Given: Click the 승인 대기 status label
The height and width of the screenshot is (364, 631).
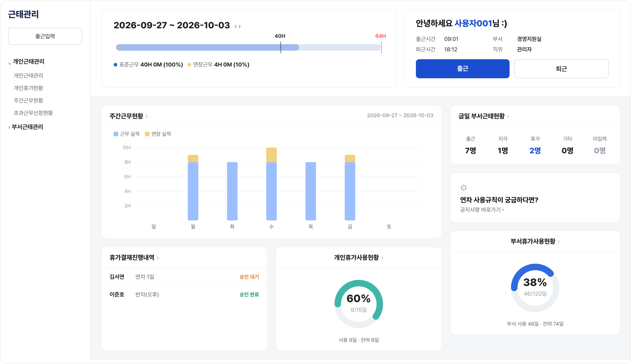Looking at the screenshot, I should [x=249, y=277].
